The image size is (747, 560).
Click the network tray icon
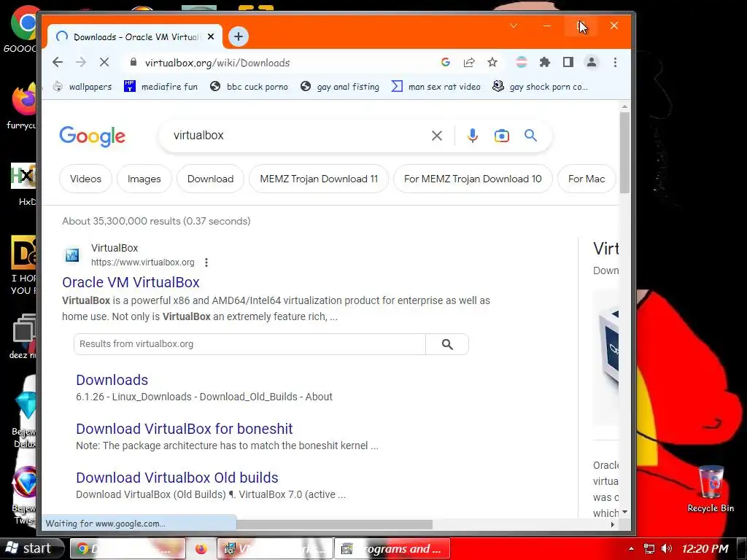pyautogui.click(x=649, y=549)
